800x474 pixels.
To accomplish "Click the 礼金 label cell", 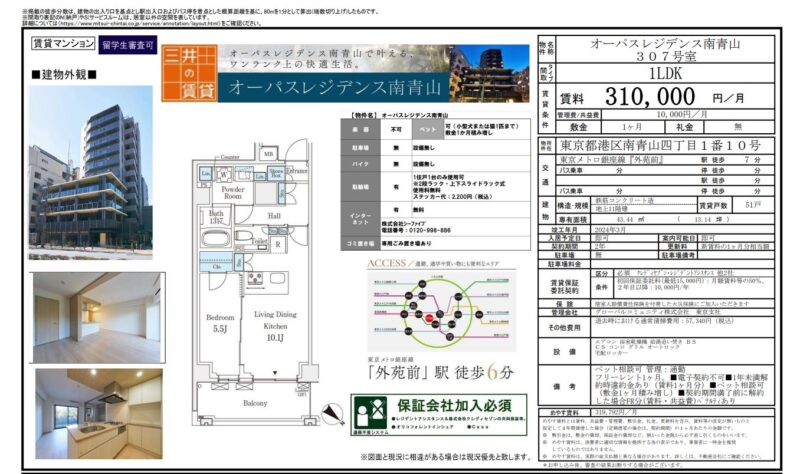I will (x=685, y=127).
